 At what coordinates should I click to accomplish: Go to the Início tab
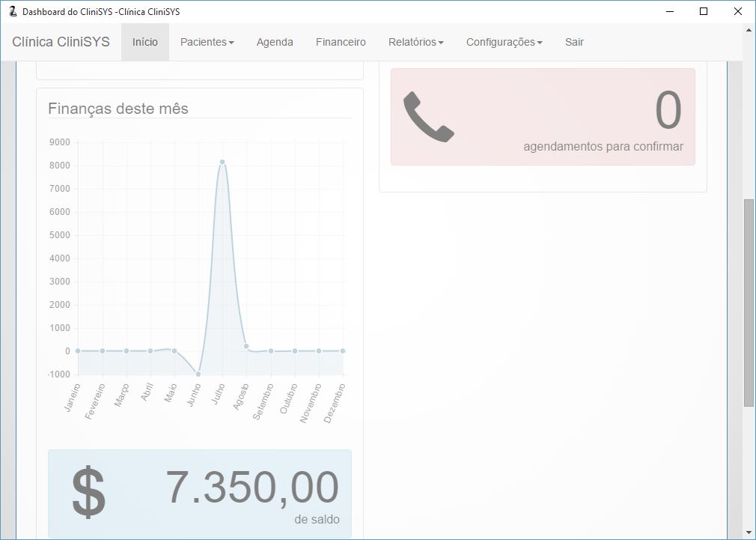(145, 42)
